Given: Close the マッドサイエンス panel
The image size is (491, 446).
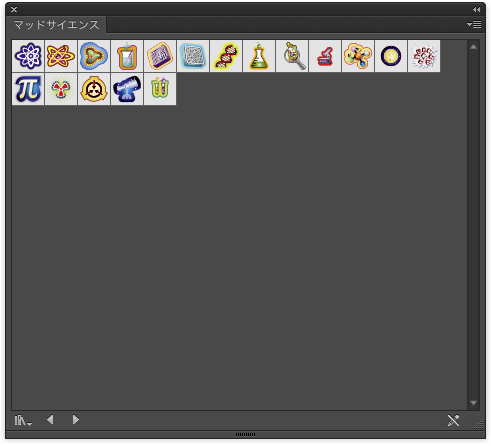Looking at the screenshot, I should (14, 10).
